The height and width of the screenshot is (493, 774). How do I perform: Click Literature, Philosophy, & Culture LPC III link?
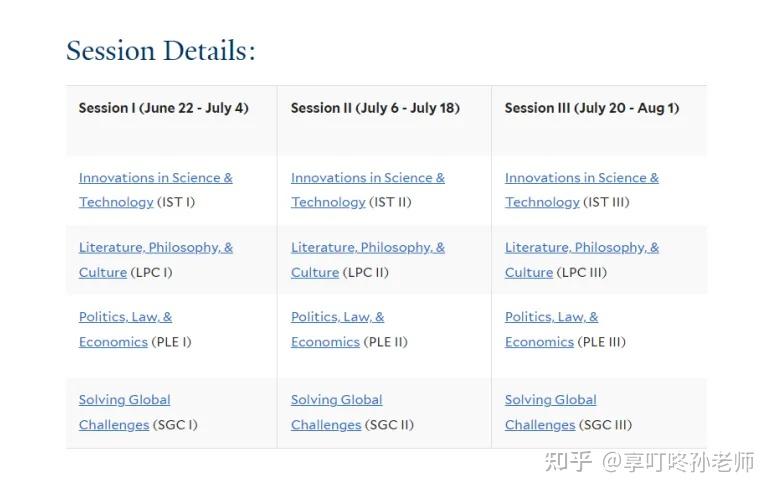coord(581,248)
